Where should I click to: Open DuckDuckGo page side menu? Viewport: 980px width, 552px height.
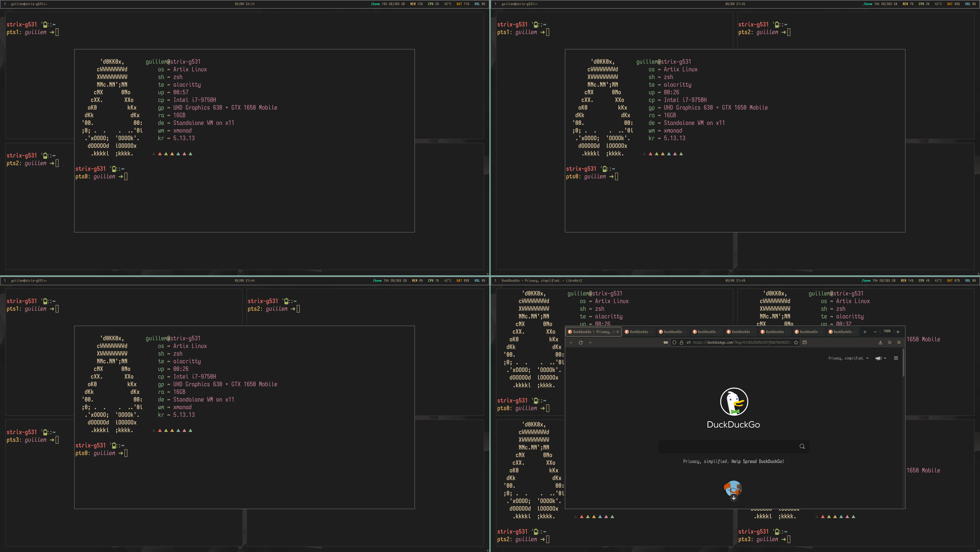tap(896, 358)
